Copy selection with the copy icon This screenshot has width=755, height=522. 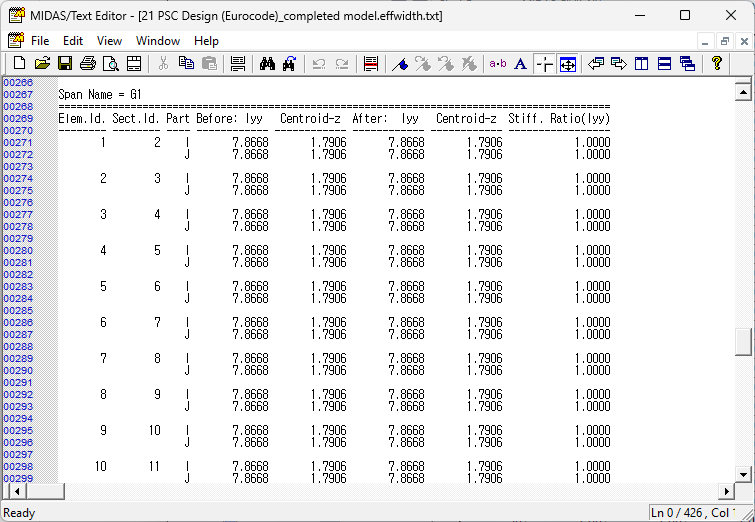[186, 63]
